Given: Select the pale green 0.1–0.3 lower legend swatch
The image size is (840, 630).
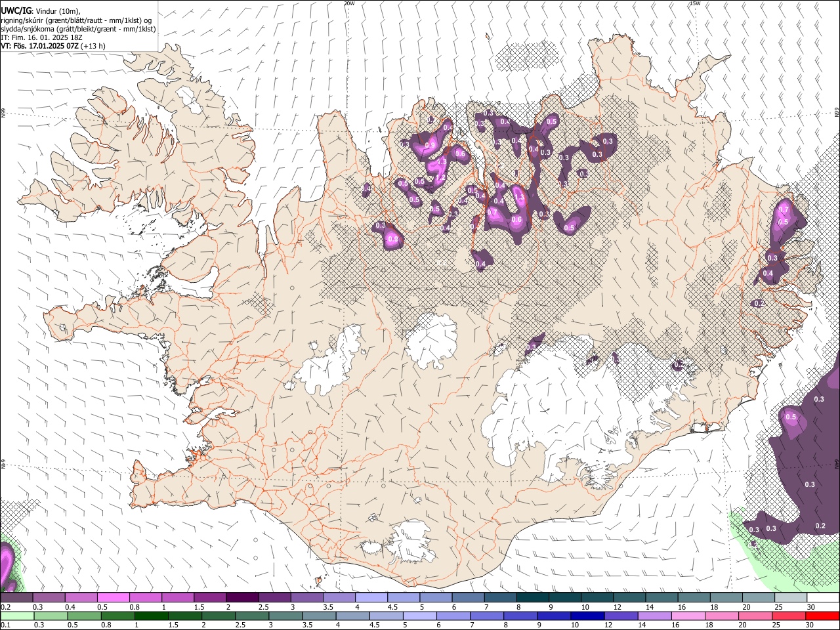Looking at the screenshot, I should 17,616.
